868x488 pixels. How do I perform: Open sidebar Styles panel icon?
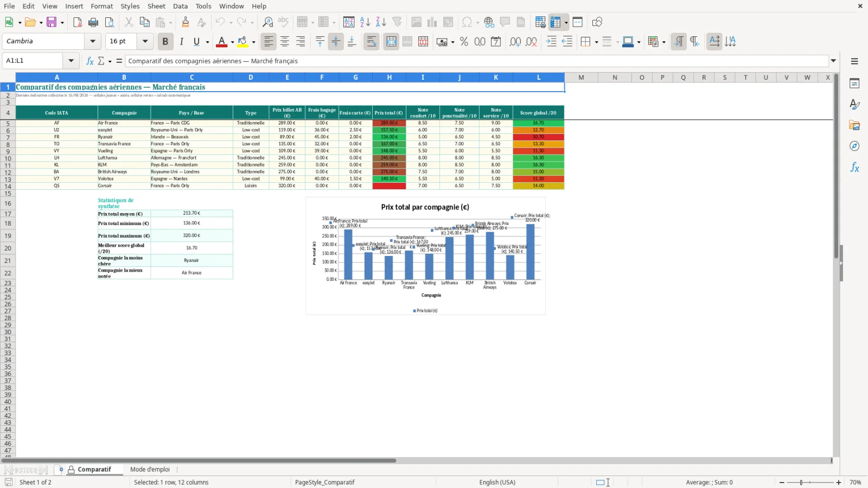[x=854, y=104]
